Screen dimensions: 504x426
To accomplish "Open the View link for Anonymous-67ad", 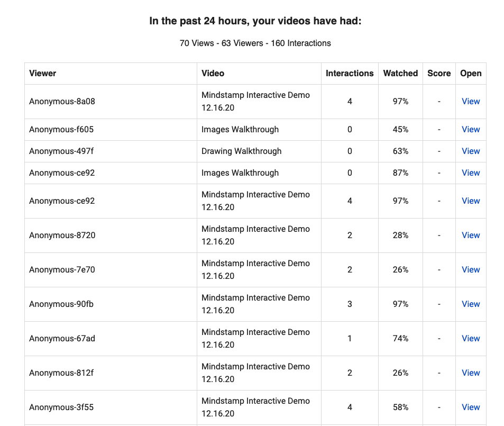I will tap(470, 338).
